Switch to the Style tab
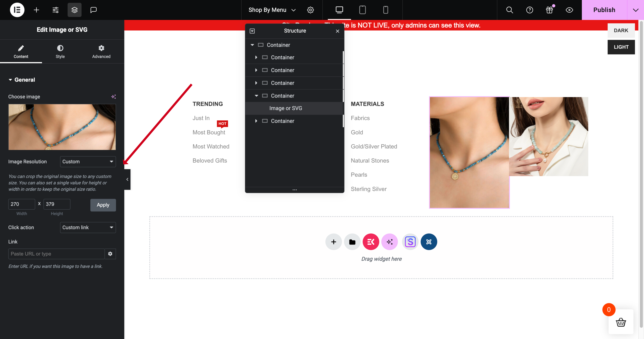Screen dimensions: 644x339 pyautogui.click(x=60, y=52)
